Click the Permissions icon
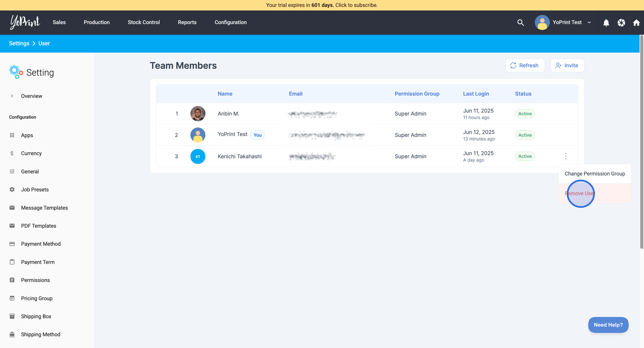The width and height of the screenshot is (644, 348). coord(12,280)
